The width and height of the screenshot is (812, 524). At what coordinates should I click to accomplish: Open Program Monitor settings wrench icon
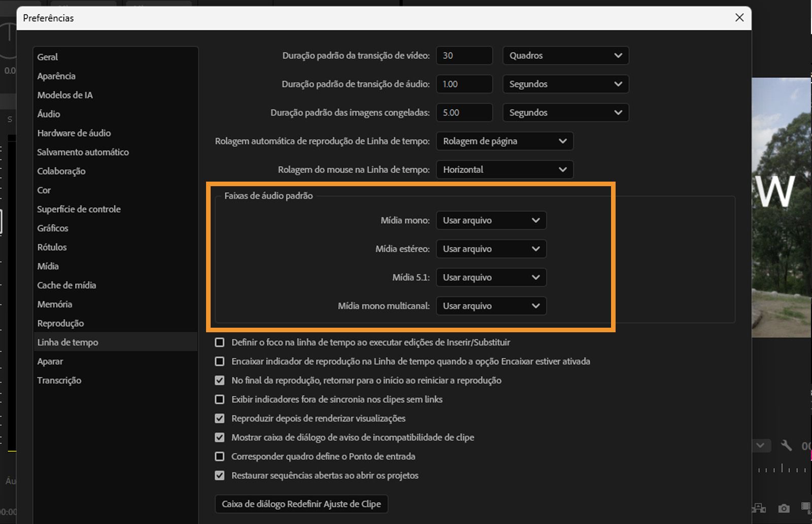click(786, 445)
